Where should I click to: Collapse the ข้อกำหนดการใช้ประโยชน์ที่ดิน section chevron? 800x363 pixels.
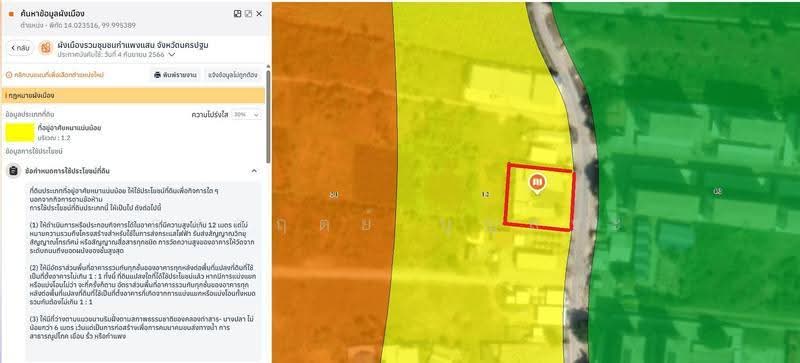pyautogui.click(x=254, y=171)
